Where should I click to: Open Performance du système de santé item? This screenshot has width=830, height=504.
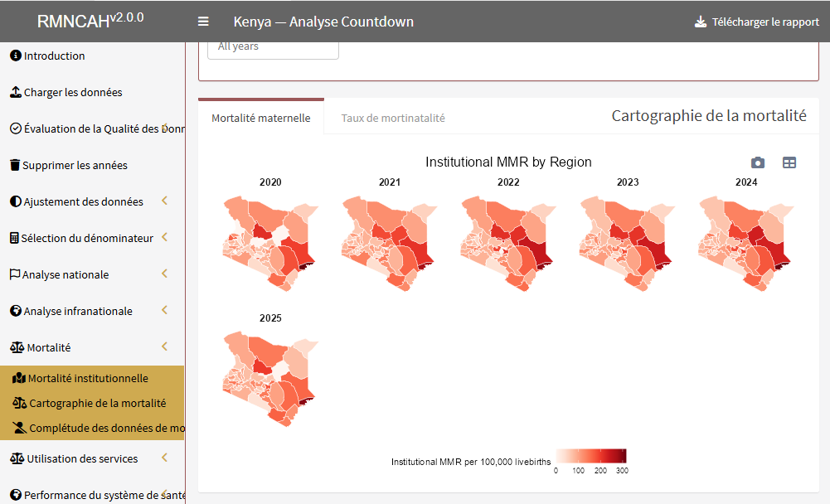[x=93, y=495]
